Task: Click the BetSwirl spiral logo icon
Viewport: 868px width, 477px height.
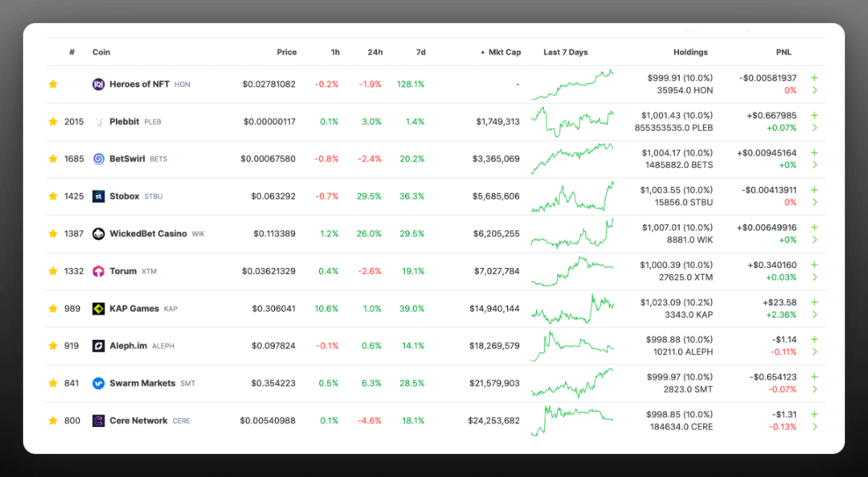Action: [x=98, y=159]
